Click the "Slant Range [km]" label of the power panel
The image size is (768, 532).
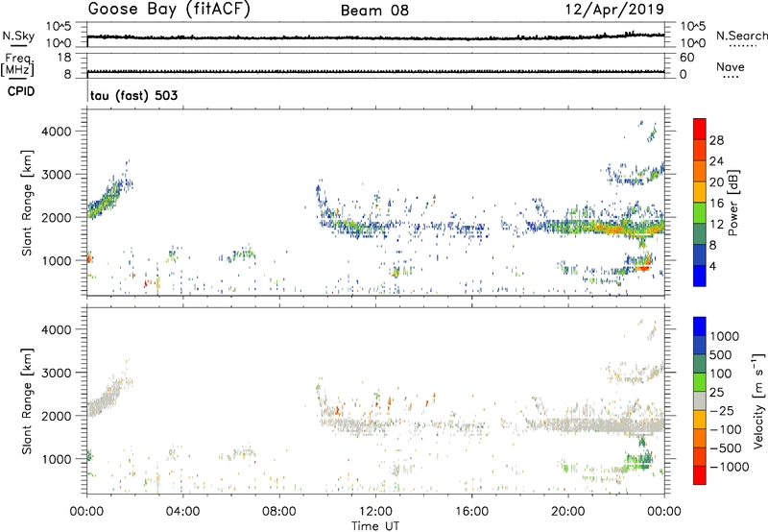click(x=27, y=203)
